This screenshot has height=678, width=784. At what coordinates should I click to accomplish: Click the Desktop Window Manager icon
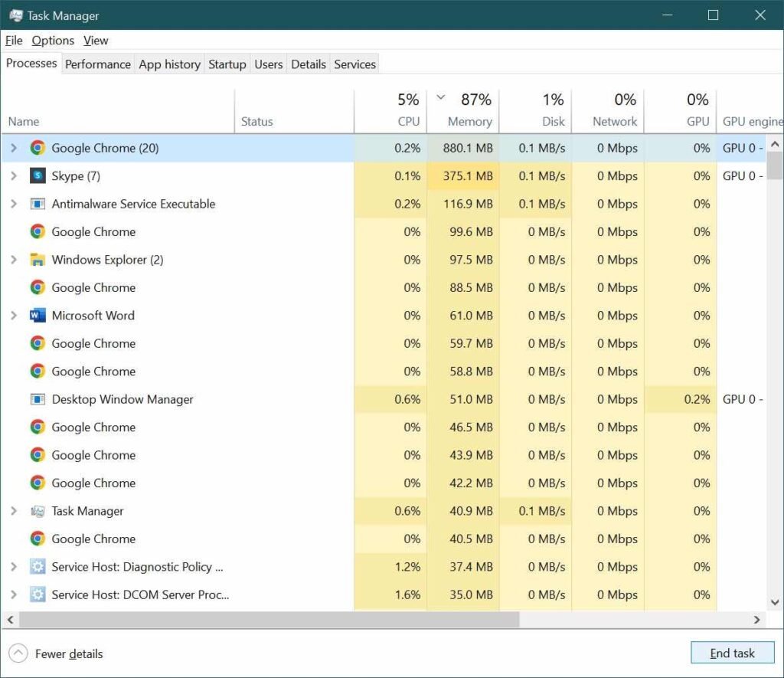38,399
